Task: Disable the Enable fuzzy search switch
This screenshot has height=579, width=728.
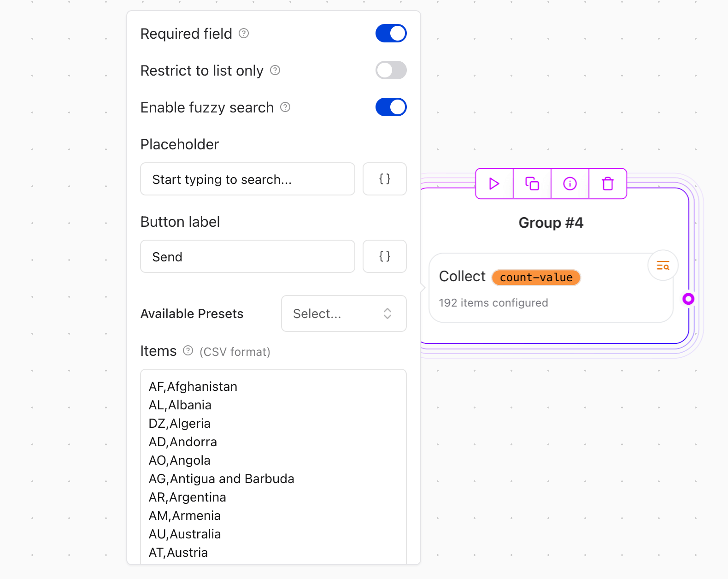Action: coord(391,107)
